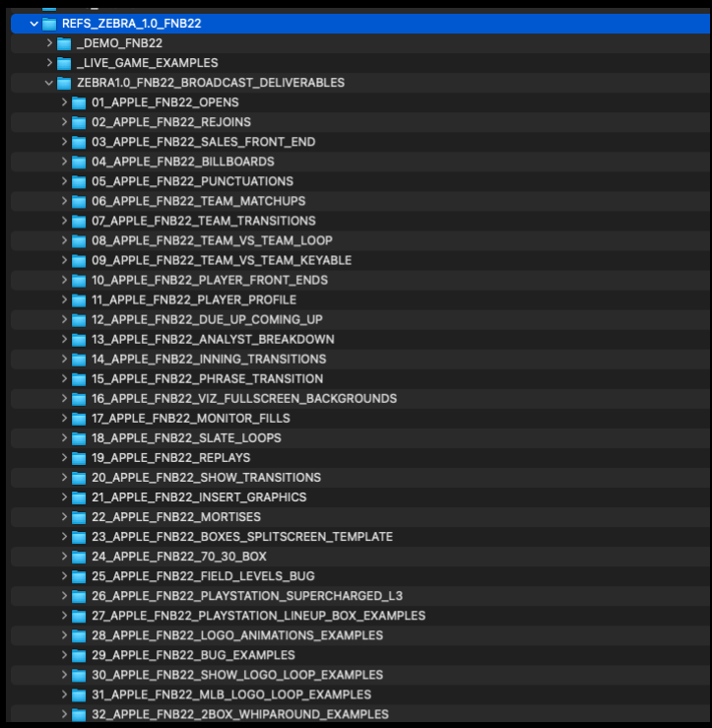Select 05_APPLE_FNB22_PUNCTUATIONS folder name

tap(193, 181)
